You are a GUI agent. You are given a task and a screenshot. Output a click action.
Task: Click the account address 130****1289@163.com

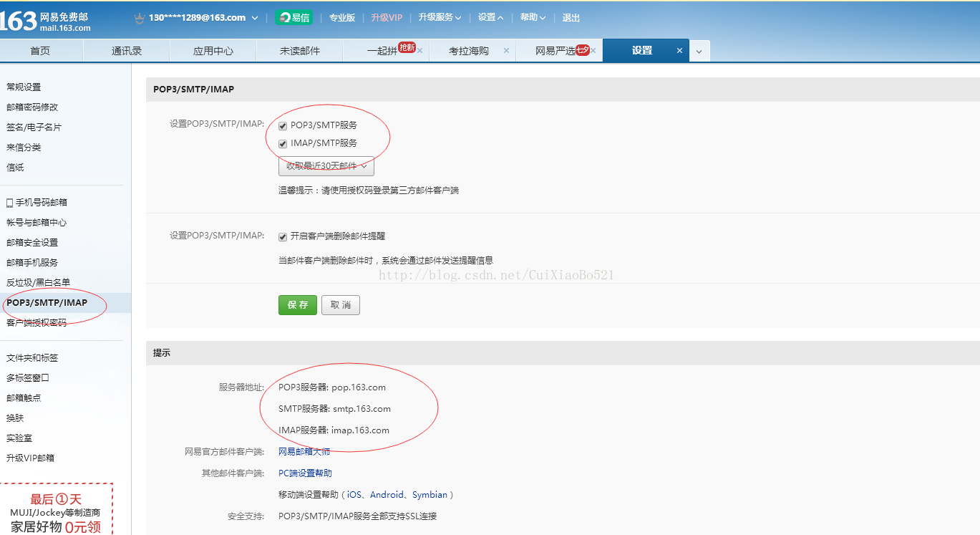tap(198, 18)
